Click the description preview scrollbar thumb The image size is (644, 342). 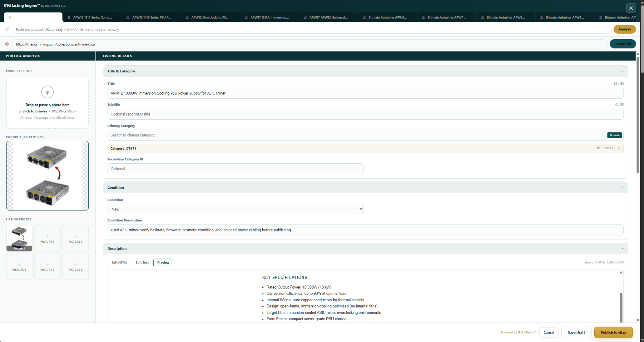(621, 307)
